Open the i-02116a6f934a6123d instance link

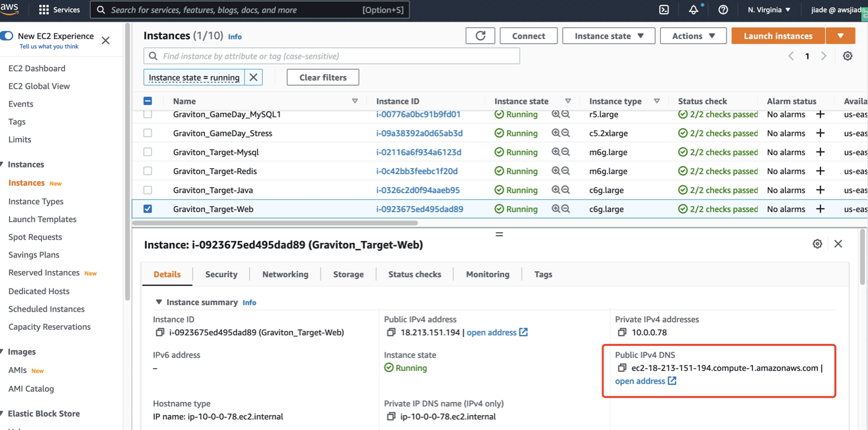point(419,152)
